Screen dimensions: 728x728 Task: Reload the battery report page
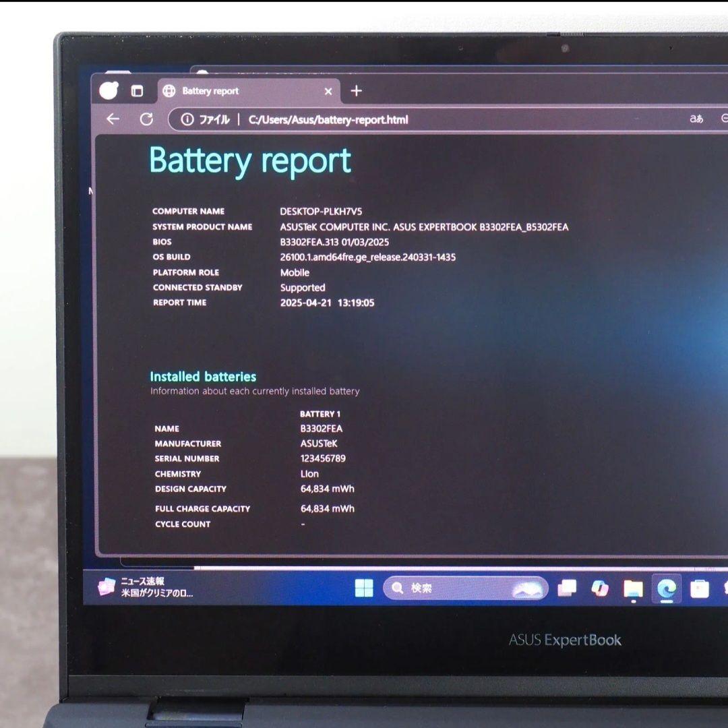147,119
